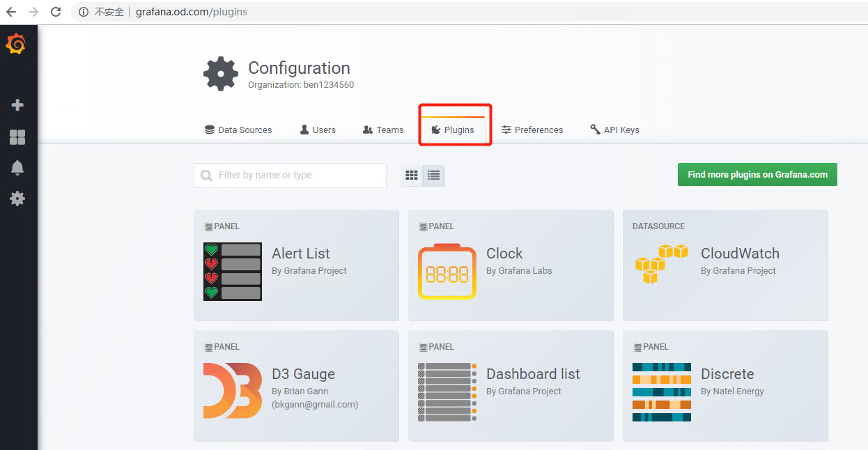Switch to the Users tab
This screenshot has height=450, width=868.
click(318, 130)
